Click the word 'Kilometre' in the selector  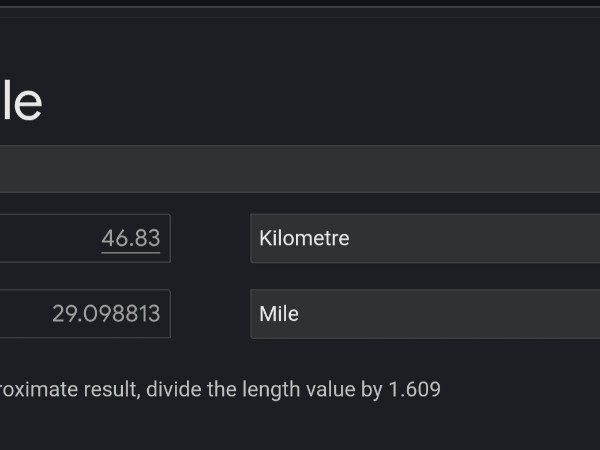[x=304, y=238]
